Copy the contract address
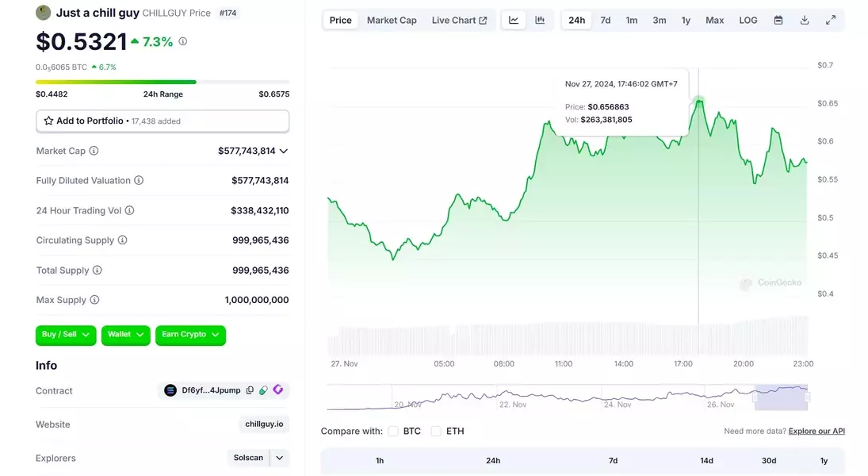 [x=250, y=390]
